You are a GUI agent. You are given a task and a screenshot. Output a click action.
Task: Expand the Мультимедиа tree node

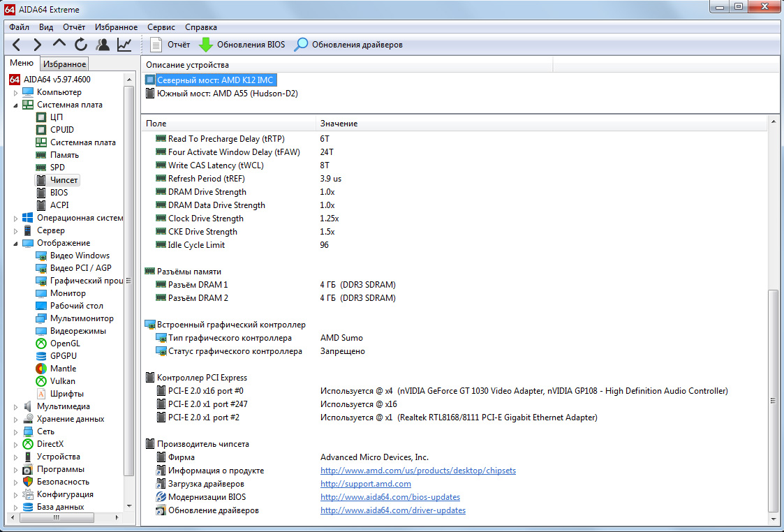pyautogui.click(x=15, y=406)
